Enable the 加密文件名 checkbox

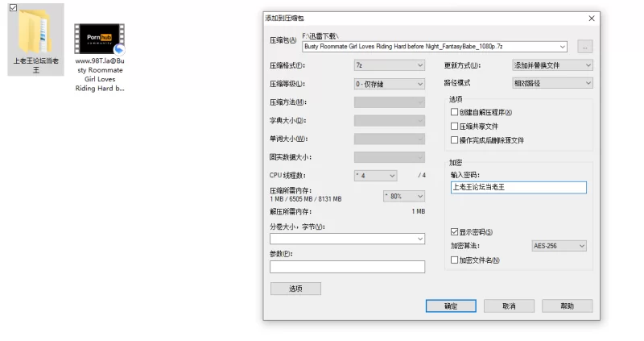[x=455, y=260]
